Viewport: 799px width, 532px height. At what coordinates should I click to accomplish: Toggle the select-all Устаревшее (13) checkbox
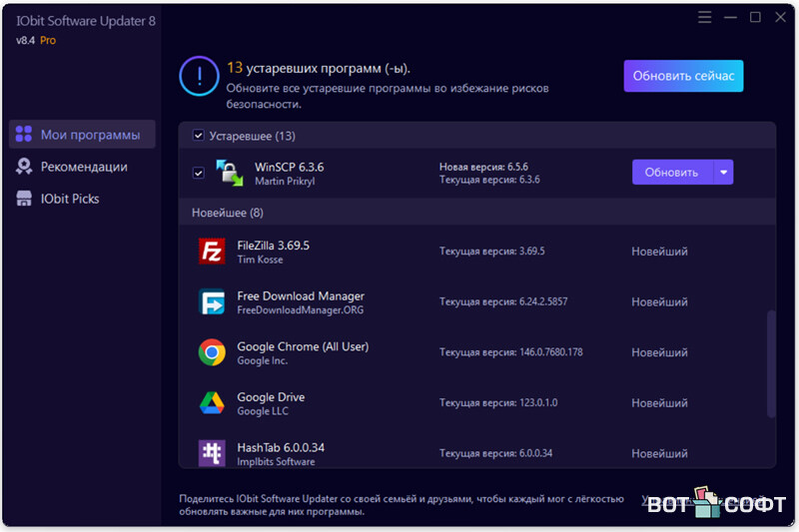198,136
